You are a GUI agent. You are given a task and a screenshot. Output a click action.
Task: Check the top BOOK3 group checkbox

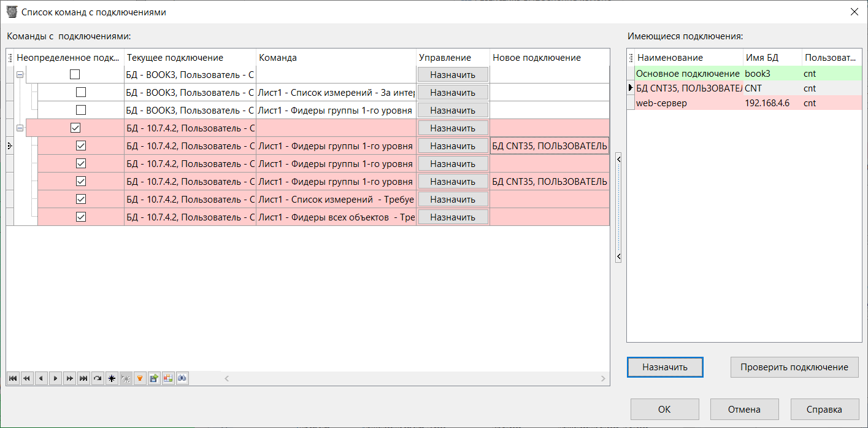[x=75, y=75]
